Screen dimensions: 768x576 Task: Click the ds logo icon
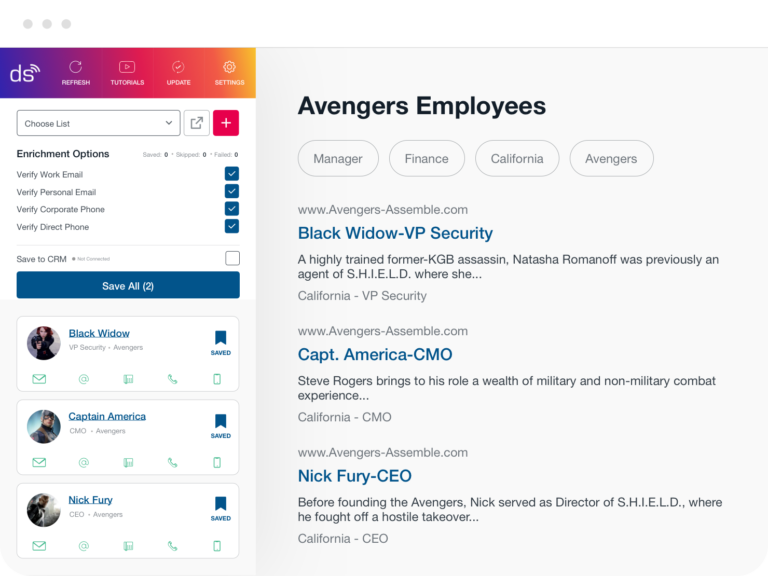pos(25,73)
